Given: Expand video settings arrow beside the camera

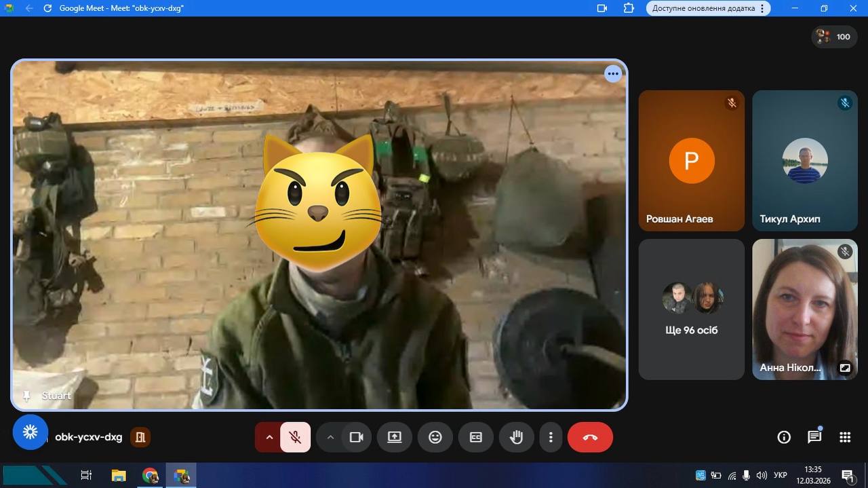Looking at the screenshot, I should click(x=330, y=437).
